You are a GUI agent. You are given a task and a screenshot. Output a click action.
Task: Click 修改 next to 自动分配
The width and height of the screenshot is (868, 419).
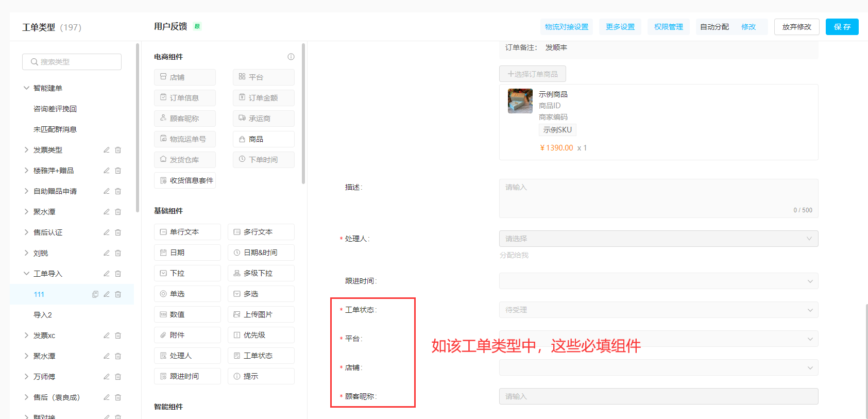pyautogui.click(x=748, y=27)
